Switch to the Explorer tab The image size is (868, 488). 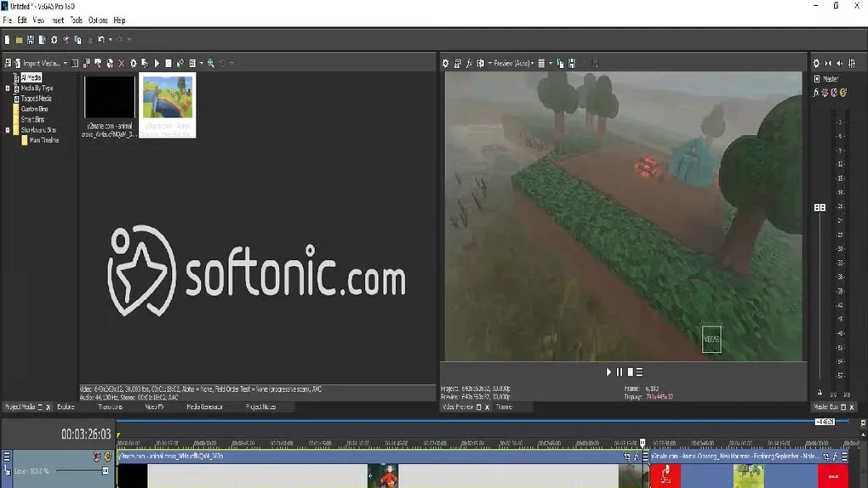(66, 407)
